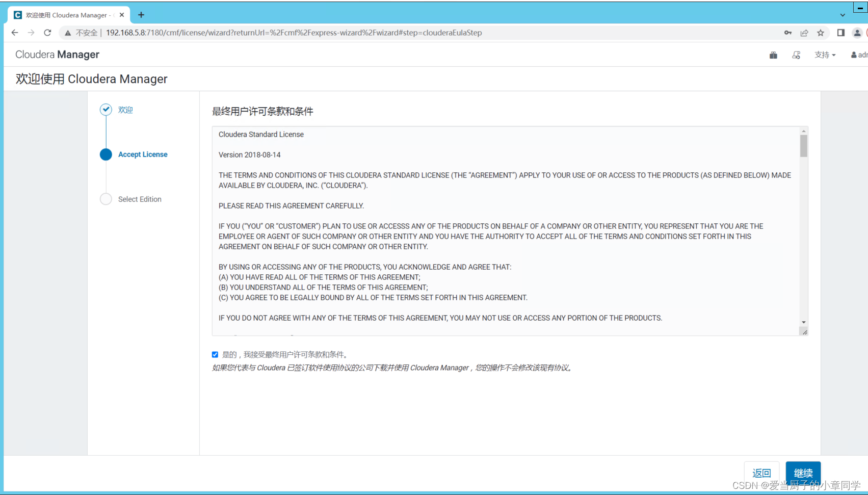This screenshot has height=495, width=868.
Task: Click the Cloudera Manager logo
Action: click(x=57, y=55)
